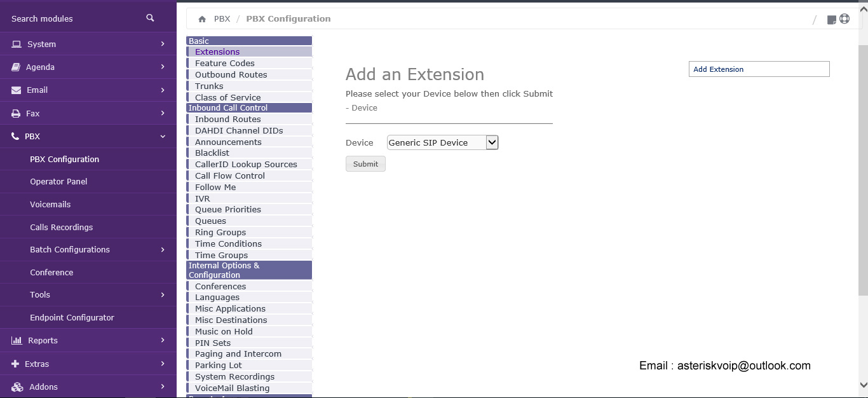Open the Device type dropdown
This screenshot has width=868, height=398.
point(443,142)
